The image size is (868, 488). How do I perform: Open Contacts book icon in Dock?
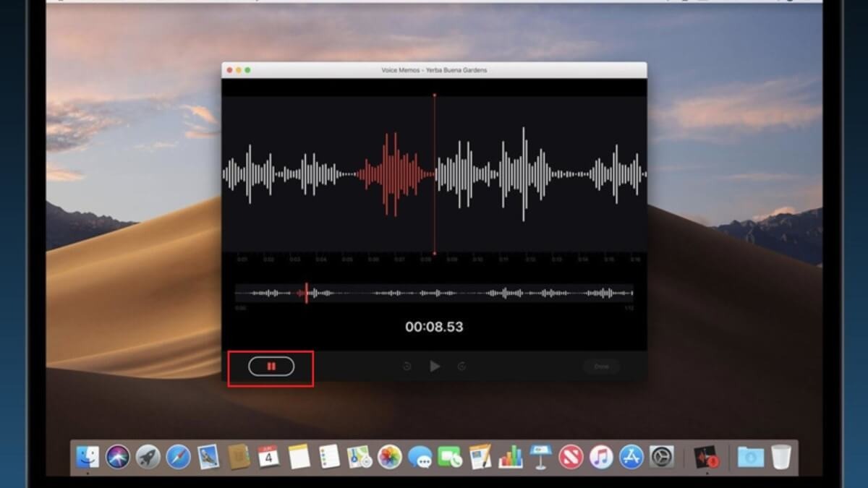tap(239, 456)
